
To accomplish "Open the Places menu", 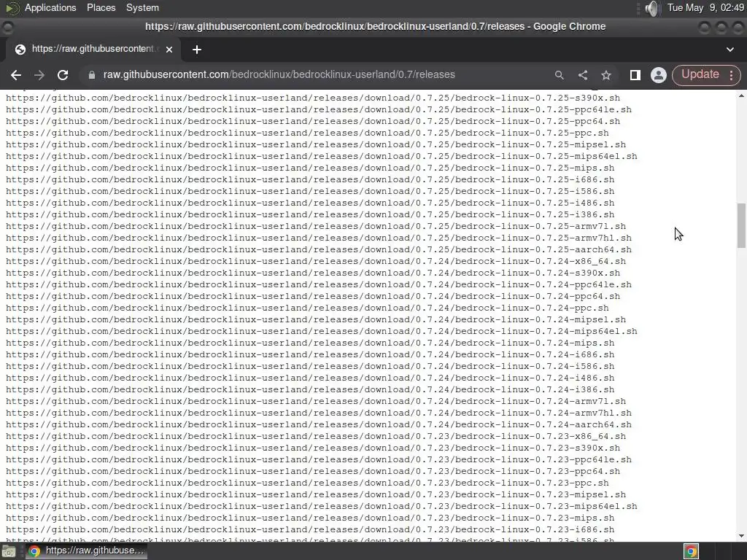I will point(101,7).
